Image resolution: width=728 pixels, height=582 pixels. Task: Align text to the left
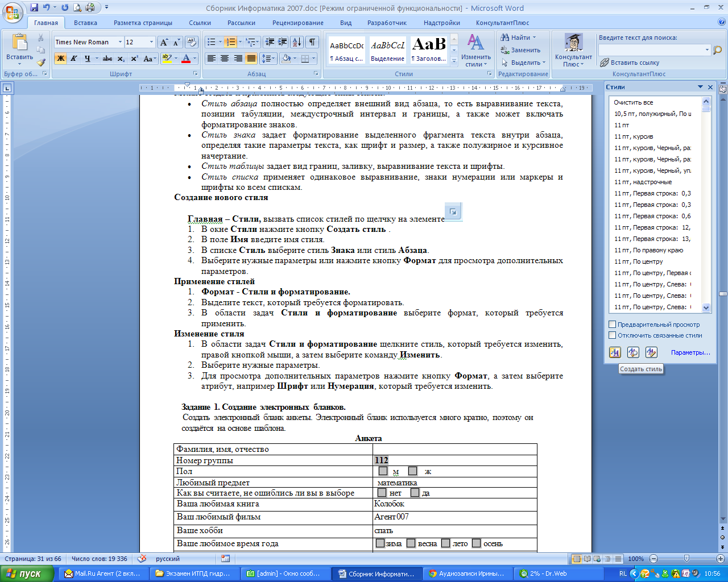[x=211, y=59]
